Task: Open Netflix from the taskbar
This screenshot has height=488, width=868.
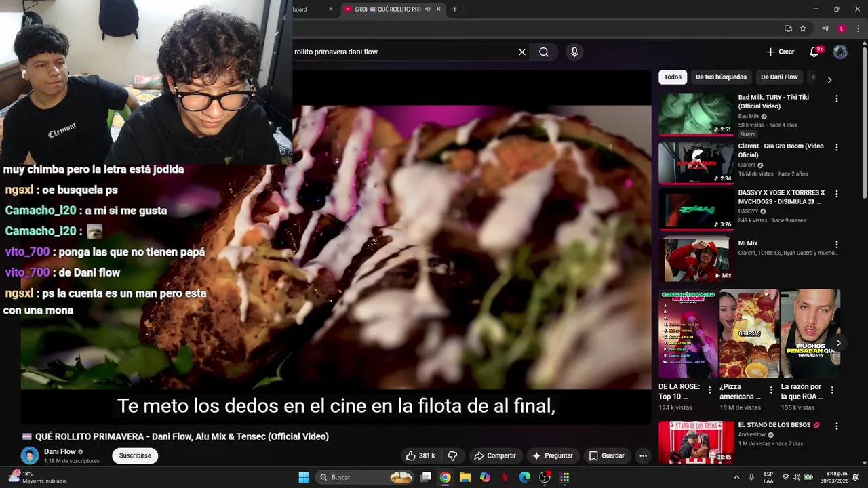Action: click(x=505, y=477)
